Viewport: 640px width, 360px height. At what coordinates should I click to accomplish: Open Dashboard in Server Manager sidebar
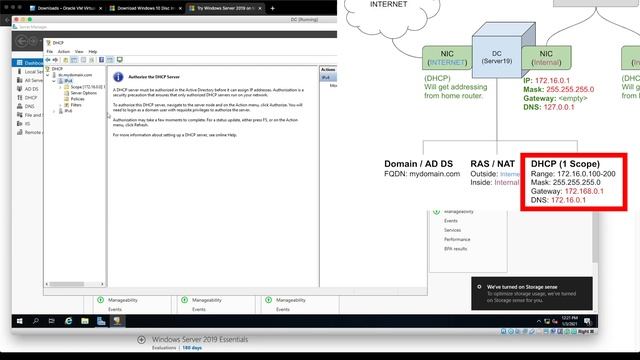[x=28, y=63]
